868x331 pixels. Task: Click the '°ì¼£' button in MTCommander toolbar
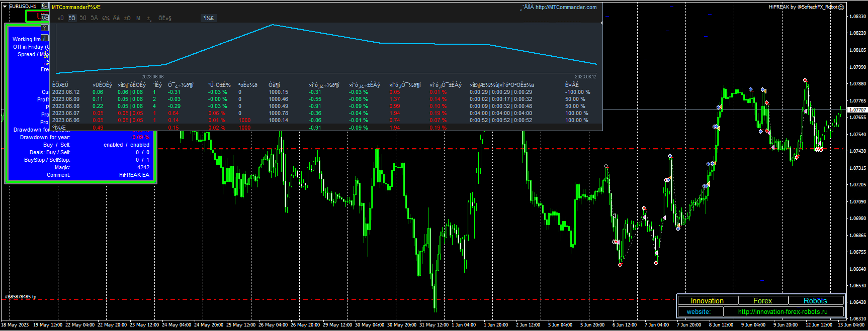(x=208, y=18)
